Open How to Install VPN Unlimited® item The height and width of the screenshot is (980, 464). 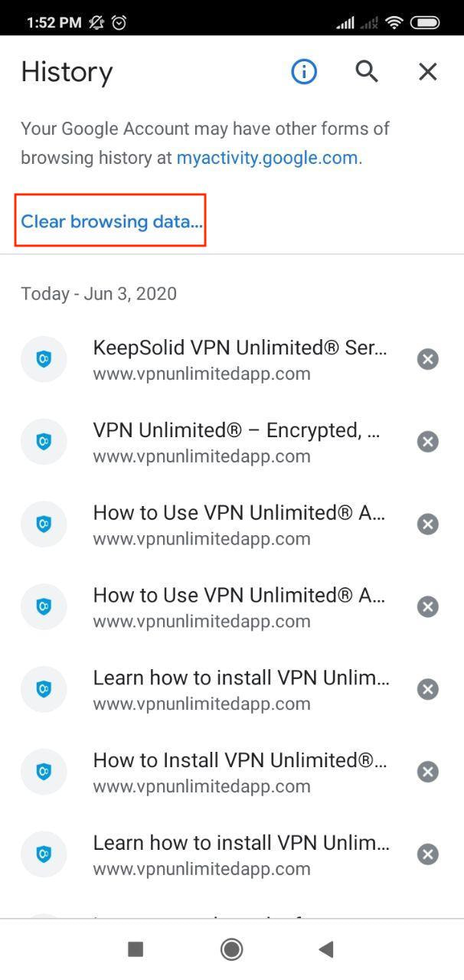point(239,773)
